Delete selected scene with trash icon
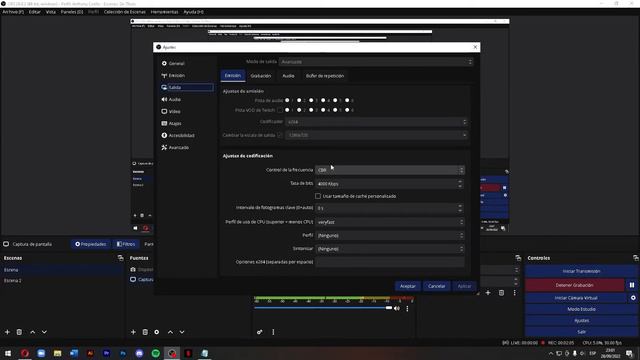This screenshot has width=640, height=360. [19, 332]
